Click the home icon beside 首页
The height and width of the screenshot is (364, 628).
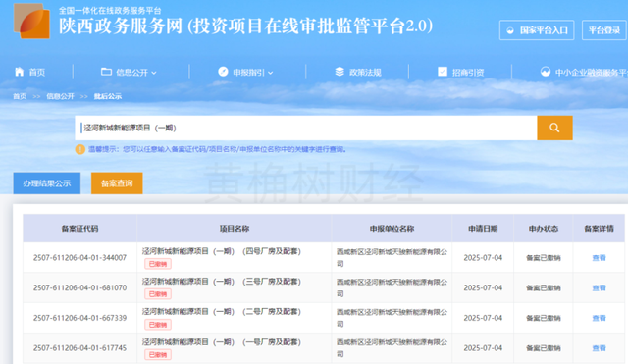coord(20,72)
